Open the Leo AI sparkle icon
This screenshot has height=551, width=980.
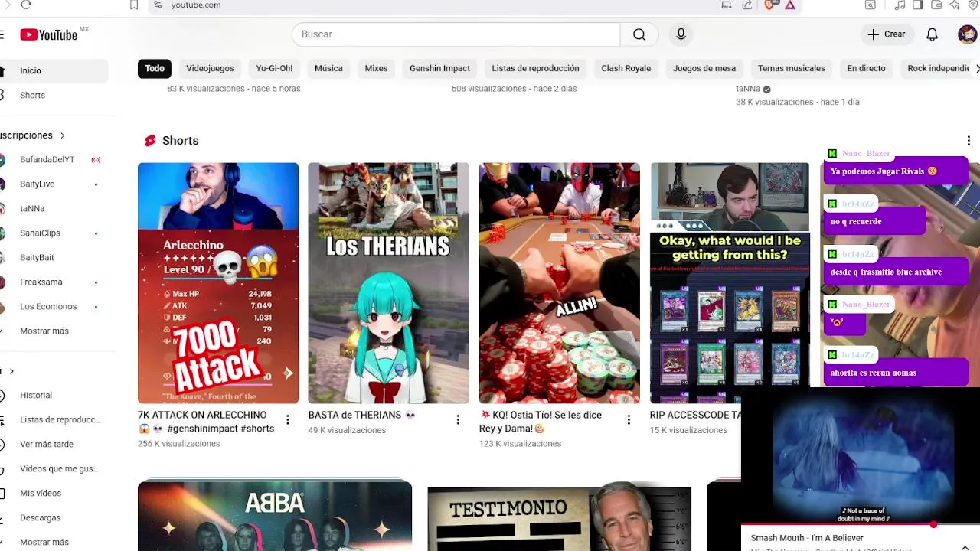coord(954,5)
